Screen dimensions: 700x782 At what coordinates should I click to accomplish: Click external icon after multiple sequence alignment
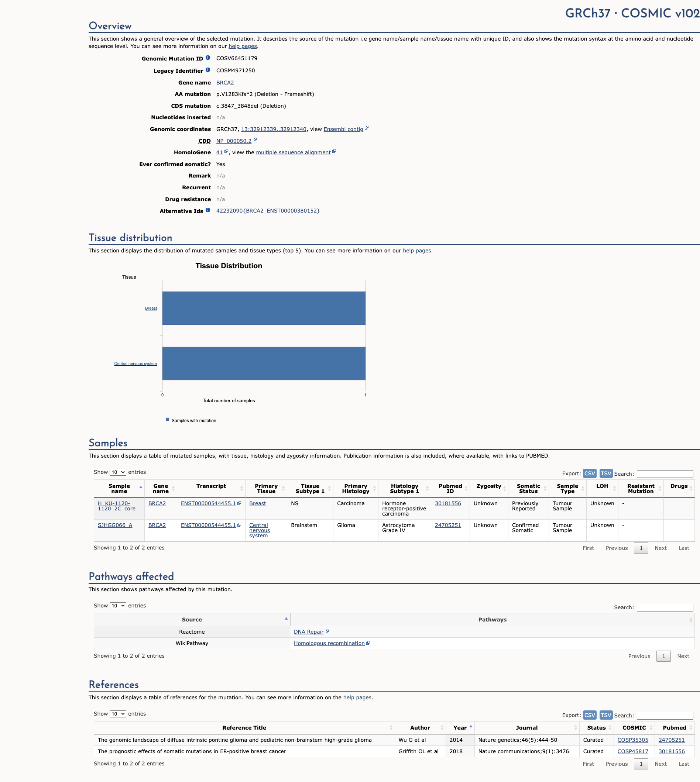(x=334, y=151)
